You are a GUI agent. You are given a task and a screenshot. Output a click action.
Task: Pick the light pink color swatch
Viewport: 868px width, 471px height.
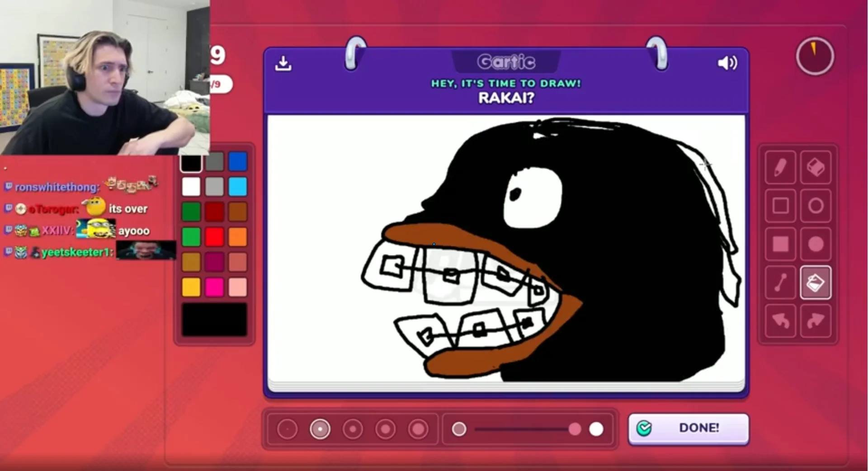238,287
